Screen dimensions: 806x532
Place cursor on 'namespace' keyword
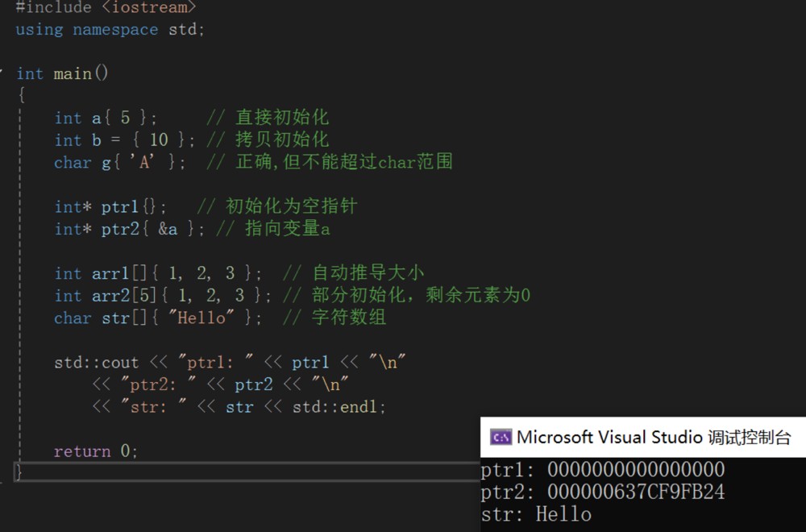[115, 30]
